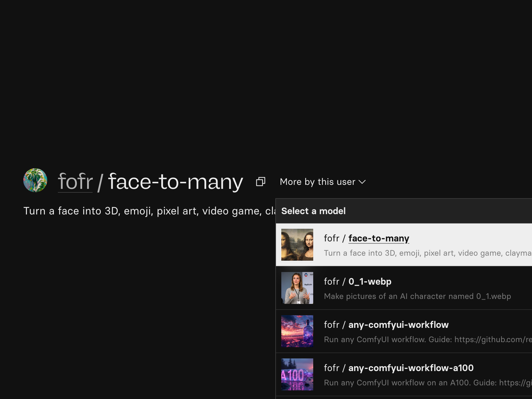
Task: Click the A100 neon thumbnail
Action: click(x=297, y=374)
